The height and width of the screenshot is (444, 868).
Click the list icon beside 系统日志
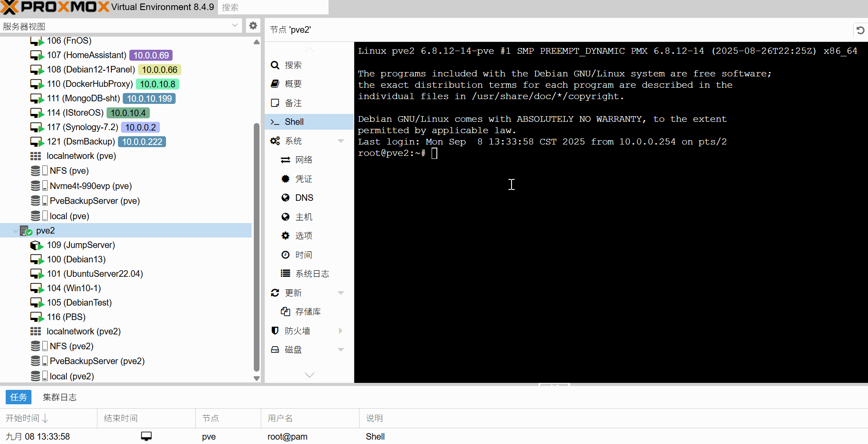click(x=285, y=274)
